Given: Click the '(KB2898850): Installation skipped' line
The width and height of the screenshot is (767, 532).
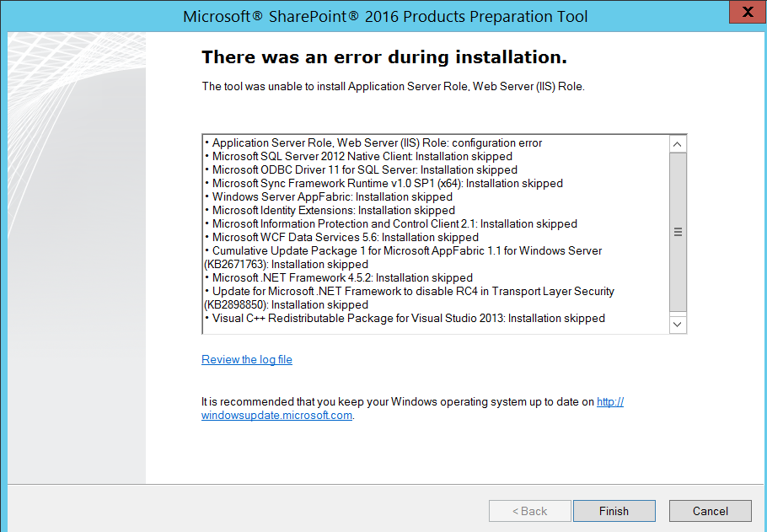Looking at the screenshot, I should (287, 305).
